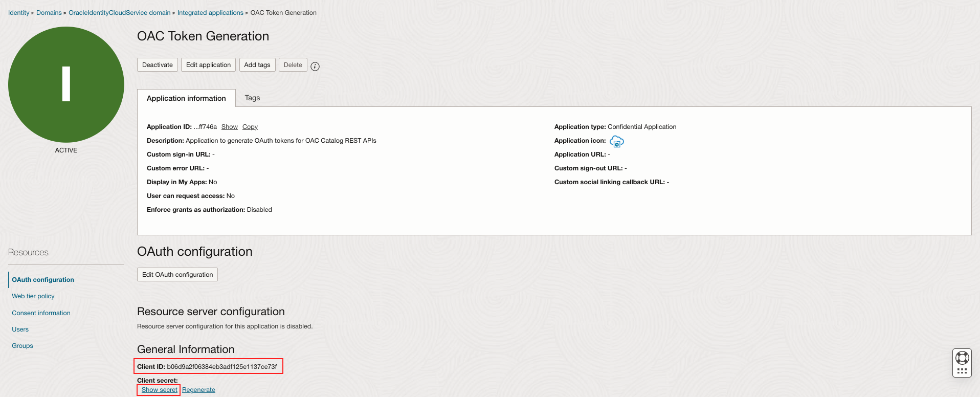Go to Users resource section
The height and width of the screenshot is (397, 980).
point(20,329)
